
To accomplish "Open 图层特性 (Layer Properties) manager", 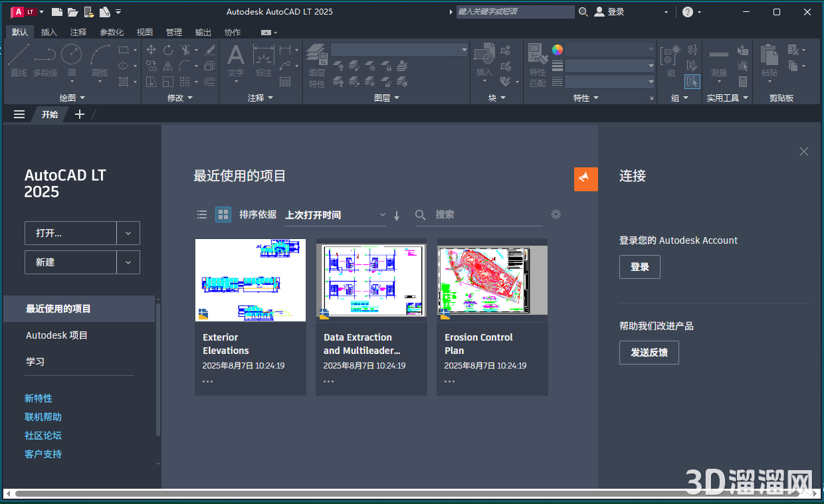I will tap(317, 56).
